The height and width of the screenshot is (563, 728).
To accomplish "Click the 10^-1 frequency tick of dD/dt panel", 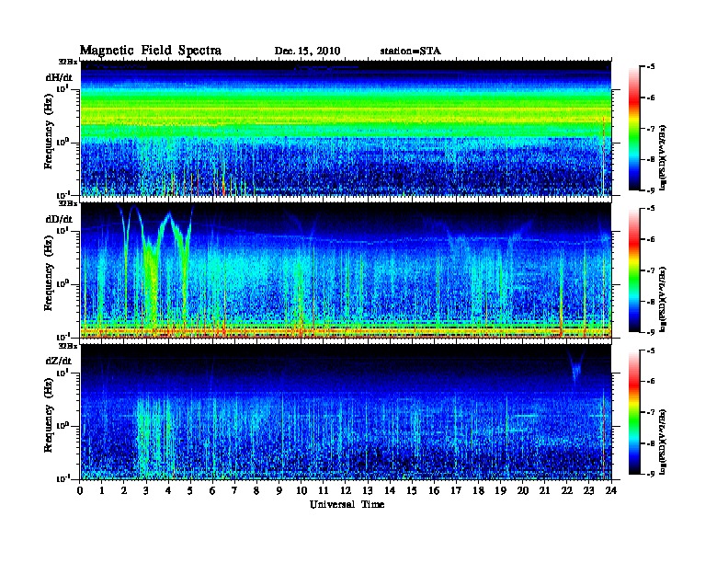I will [x=63, y=337].
